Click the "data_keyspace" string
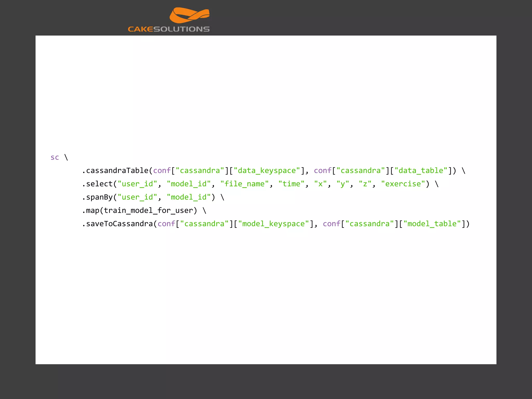This screenshot has height=399, width=532. (267, 170)
